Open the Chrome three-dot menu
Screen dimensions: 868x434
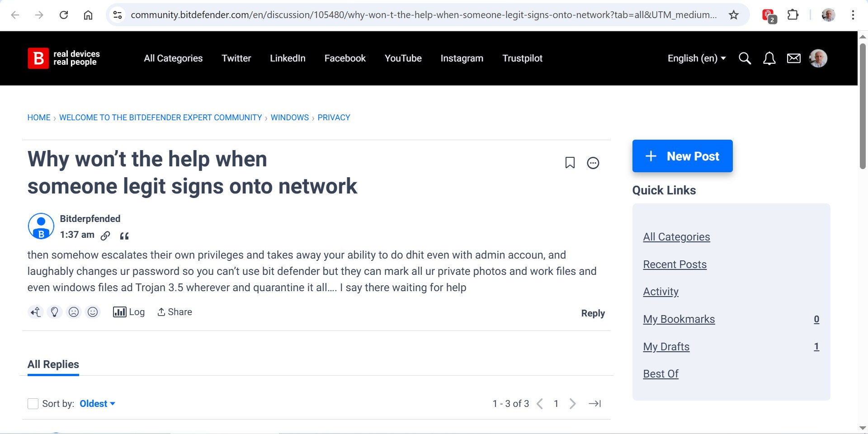[x=853, y=15]
